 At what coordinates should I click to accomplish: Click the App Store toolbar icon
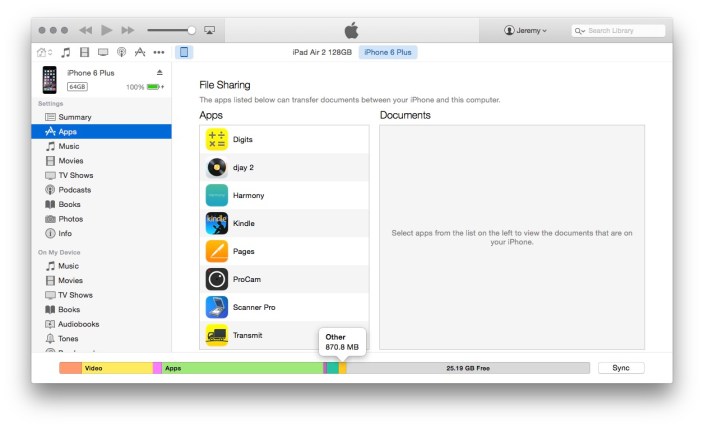pos(139,52)
